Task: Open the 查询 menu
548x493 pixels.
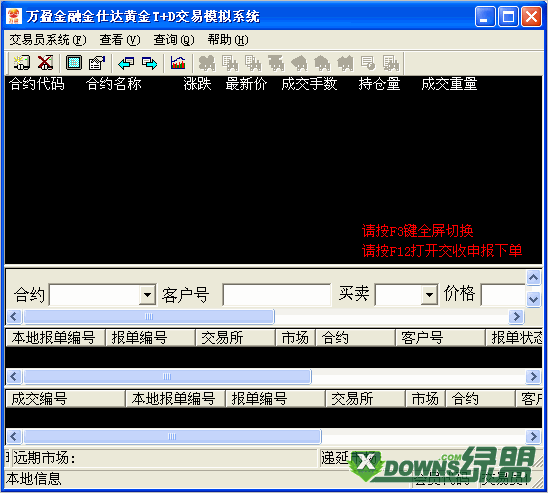Action: tap(174, 40)
